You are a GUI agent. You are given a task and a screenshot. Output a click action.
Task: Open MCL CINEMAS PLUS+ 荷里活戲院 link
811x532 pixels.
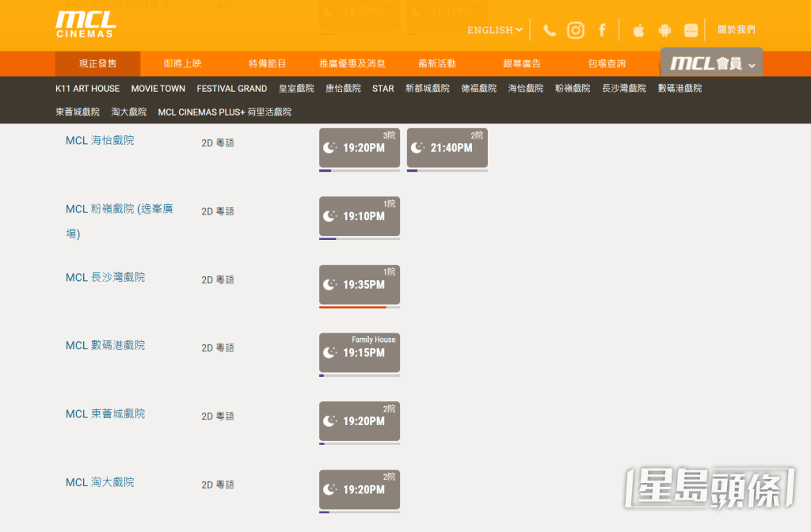click(224, 112)
